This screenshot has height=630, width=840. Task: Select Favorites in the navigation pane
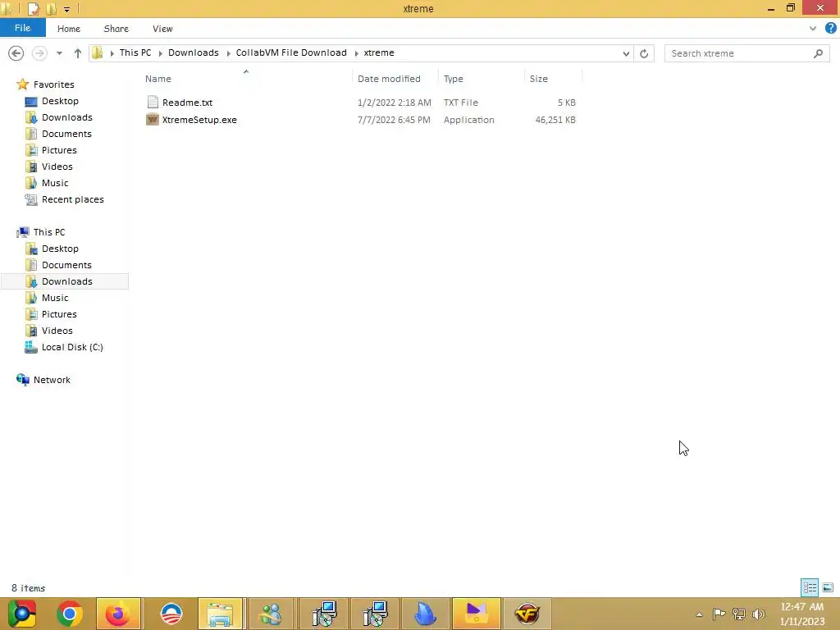(x=53, y=84)
